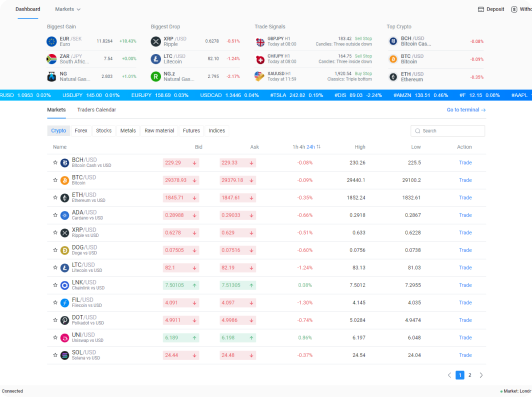This screenshot has height=397, width=532.
Task: Click Trade for BCH/USD
Action: click(465, 163)
